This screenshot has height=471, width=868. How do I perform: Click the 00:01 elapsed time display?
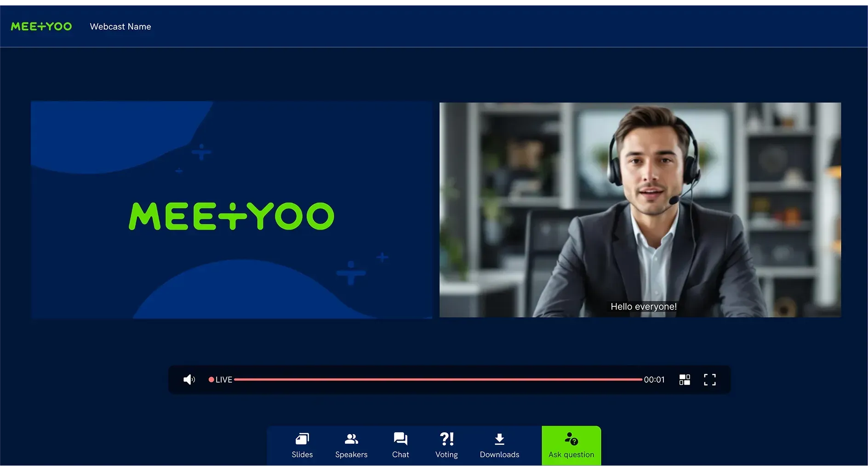tap(654, 379)
